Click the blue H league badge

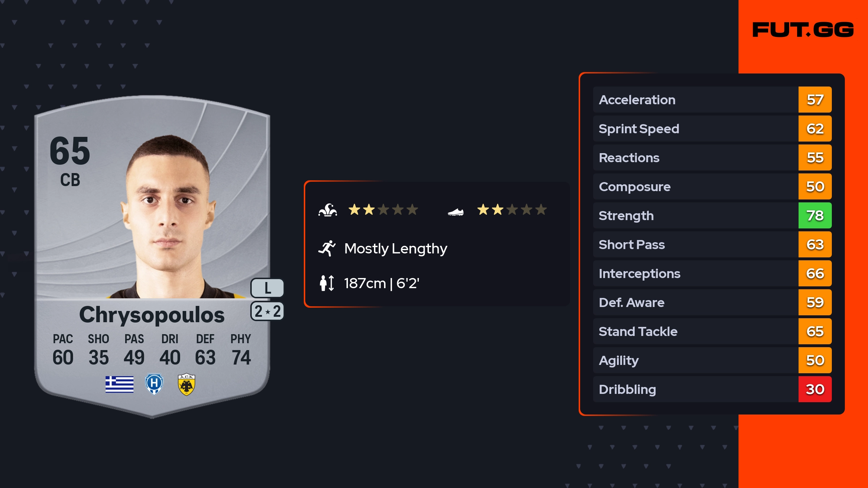154,384
